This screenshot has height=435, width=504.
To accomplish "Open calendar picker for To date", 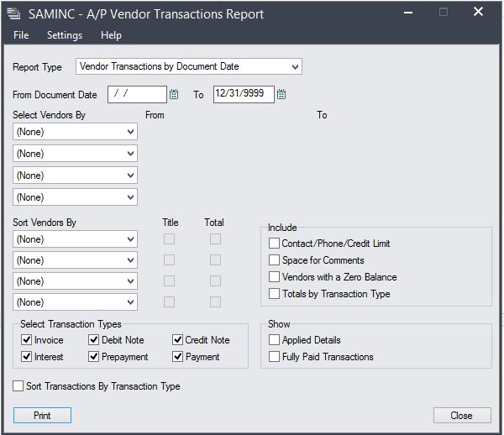I will pos(281,94).
